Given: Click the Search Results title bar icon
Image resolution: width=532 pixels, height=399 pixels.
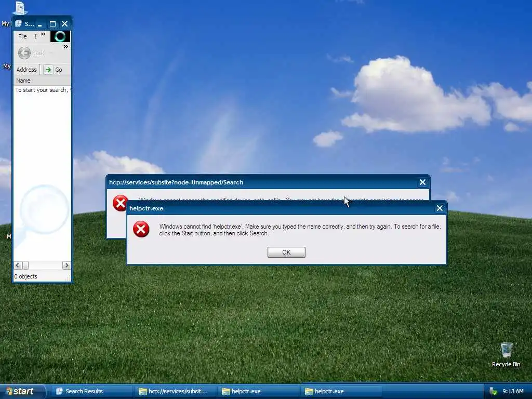Looking at the screenshot, I should pyautogui.click(x=18, y=24).
